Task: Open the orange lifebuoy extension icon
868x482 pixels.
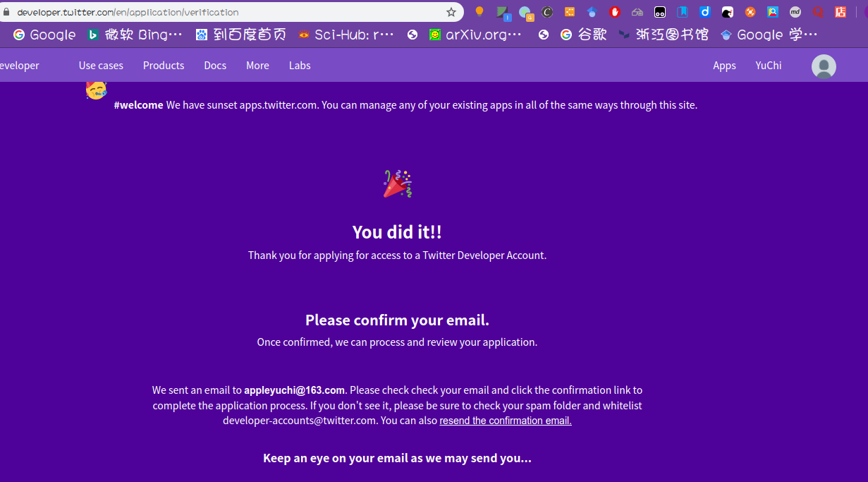Action: coord(750,12)
